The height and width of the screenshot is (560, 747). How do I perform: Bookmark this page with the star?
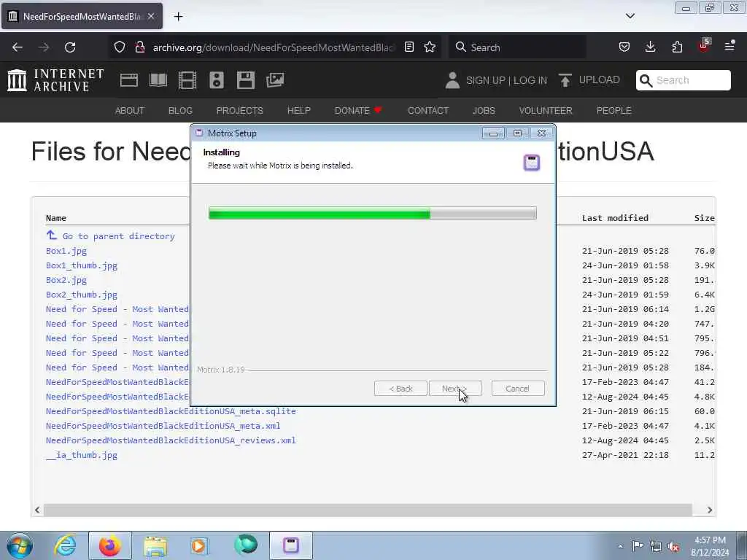point(430,47)
